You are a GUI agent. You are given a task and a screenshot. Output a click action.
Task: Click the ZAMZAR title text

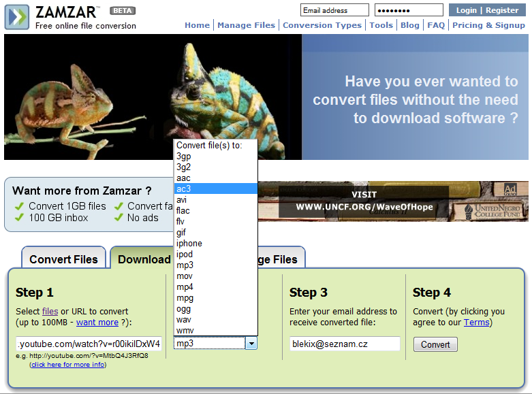pos(66,12)
